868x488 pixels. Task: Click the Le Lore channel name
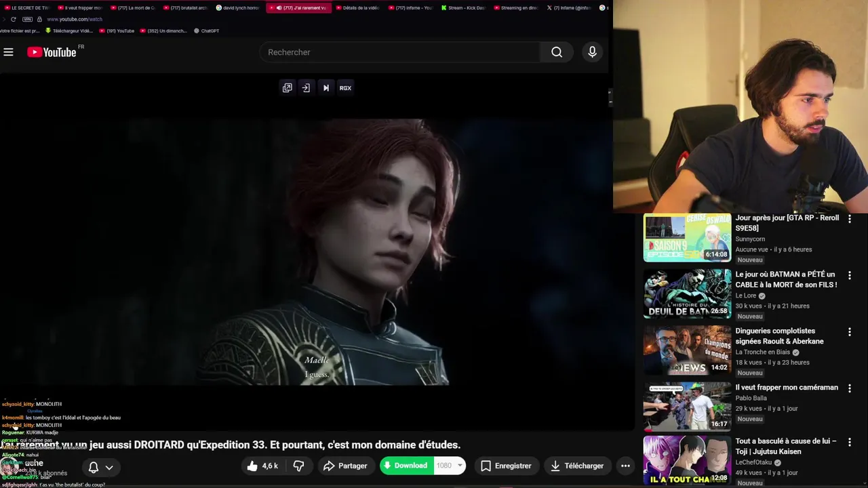pos(747,296)
